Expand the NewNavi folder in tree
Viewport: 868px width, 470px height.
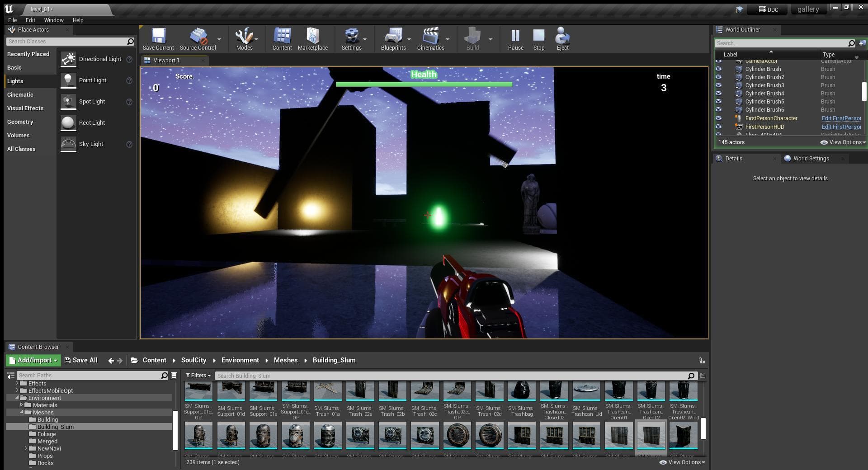click(x=26, y=448)
